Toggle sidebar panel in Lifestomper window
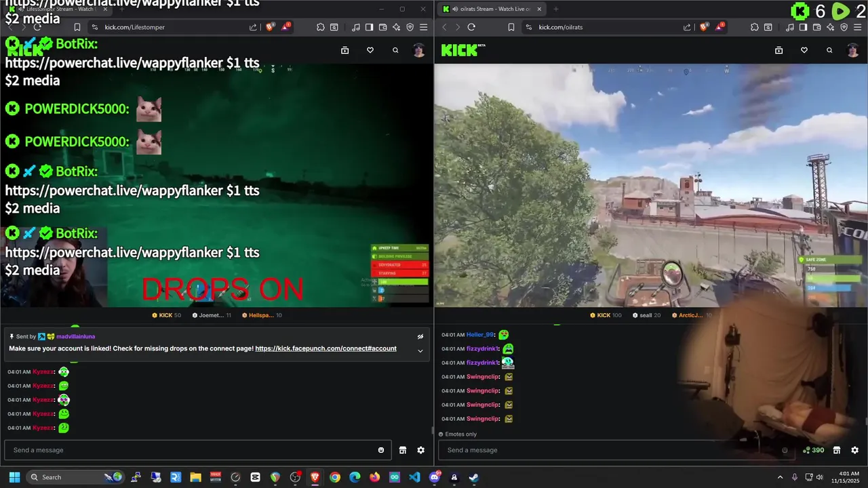 [369, 27]
